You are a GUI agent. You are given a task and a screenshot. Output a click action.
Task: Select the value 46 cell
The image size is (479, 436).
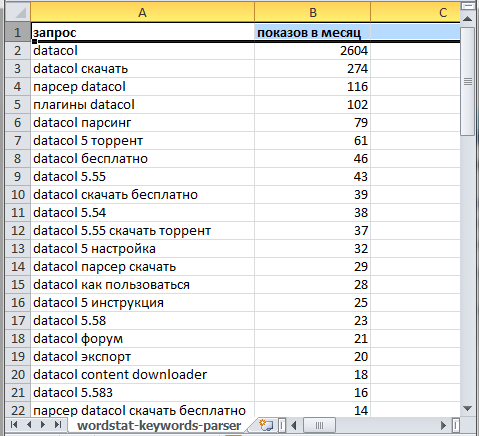tap(313, 159)
